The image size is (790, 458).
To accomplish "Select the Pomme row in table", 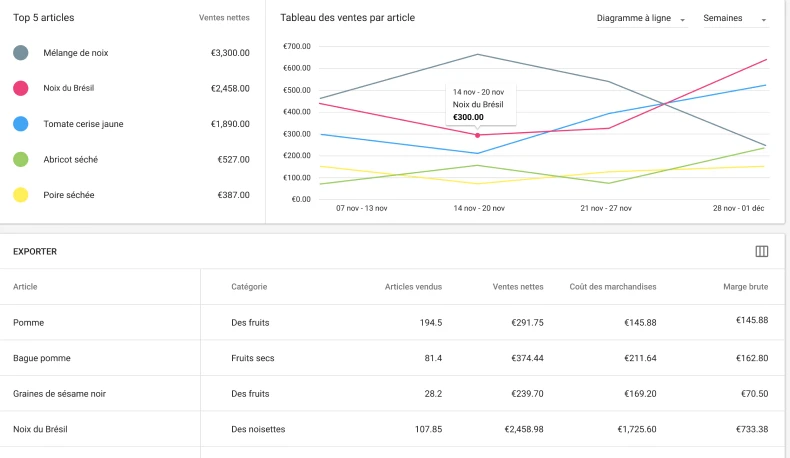I will point(29,322).
